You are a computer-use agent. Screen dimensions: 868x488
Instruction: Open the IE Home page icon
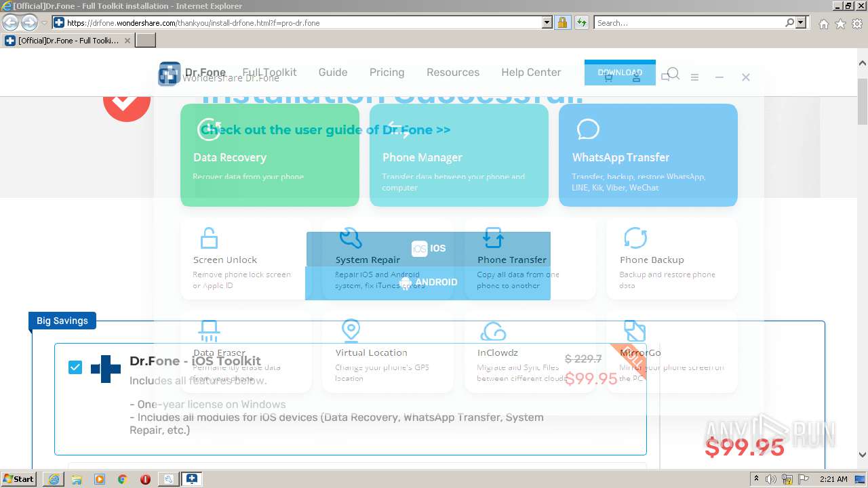pyautogui.click(x=823, y=24)
